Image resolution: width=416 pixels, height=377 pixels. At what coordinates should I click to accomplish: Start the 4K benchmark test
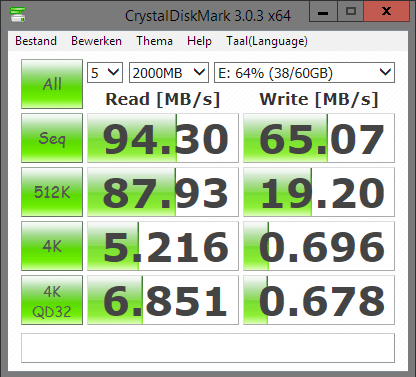(52, 246)
